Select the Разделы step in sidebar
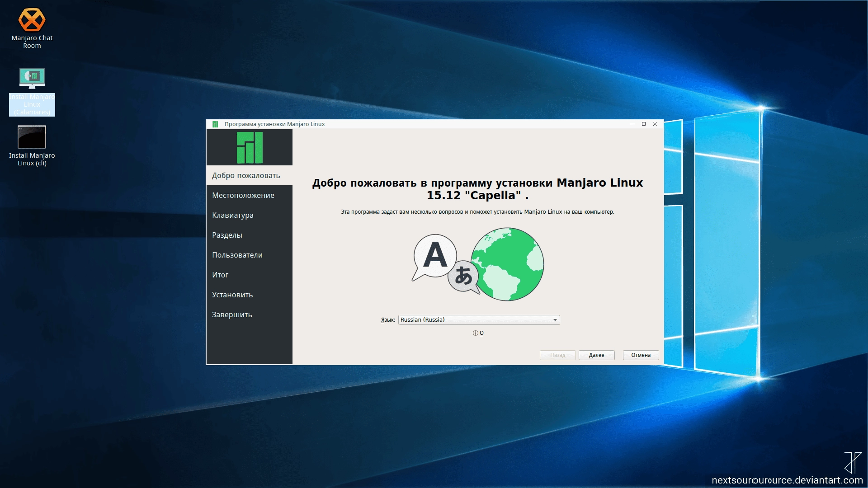 coord(250,235)
